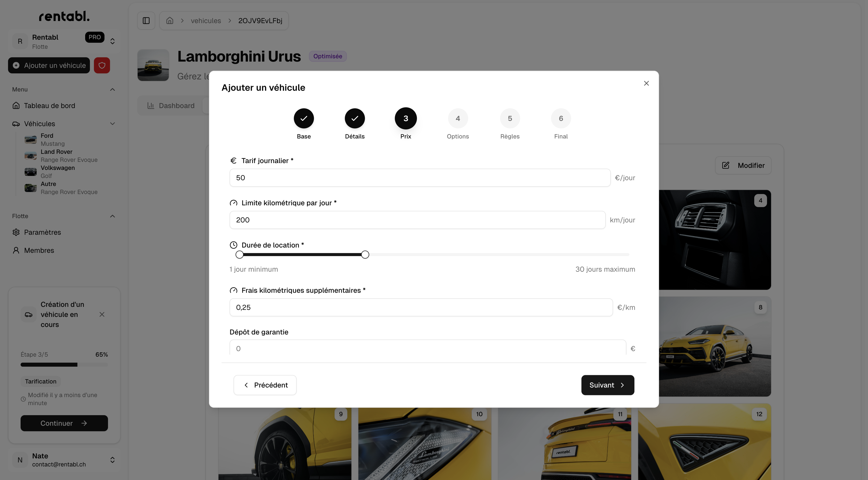Screen dimensions: 868x480
Task: Click the minimum duration slider handle
Action: pyautogui.click(x=239, y=255)
